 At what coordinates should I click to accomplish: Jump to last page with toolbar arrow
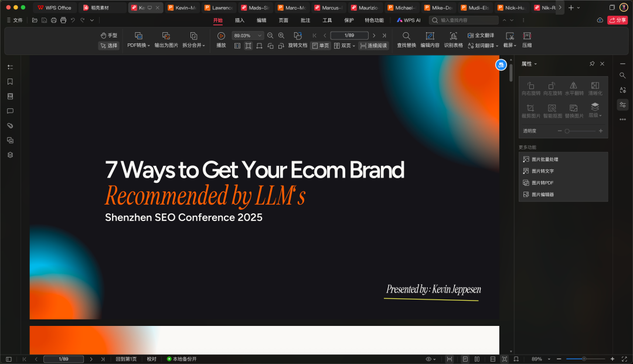(384, 36)
